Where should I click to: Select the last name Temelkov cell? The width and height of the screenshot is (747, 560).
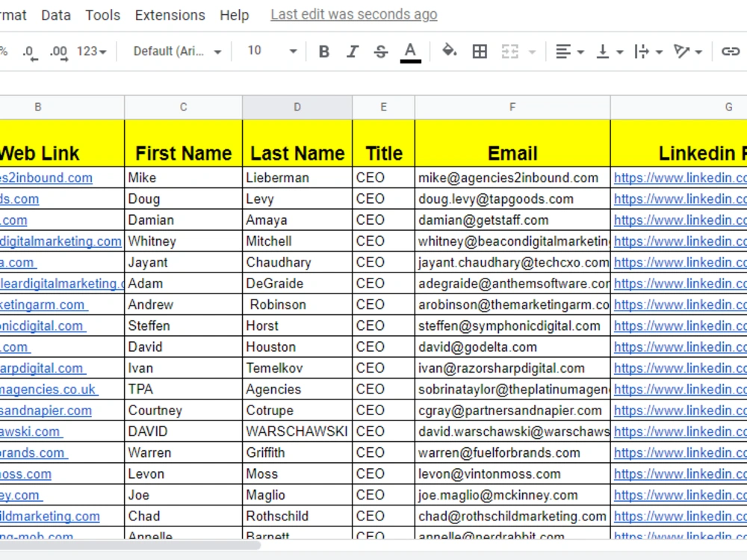click(297, 368)
